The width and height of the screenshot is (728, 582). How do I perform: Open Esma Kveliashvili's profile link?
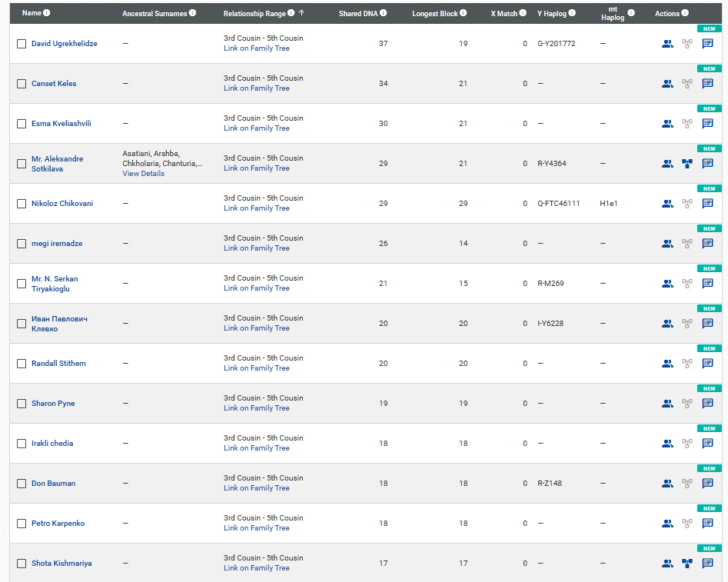point(61,124)
